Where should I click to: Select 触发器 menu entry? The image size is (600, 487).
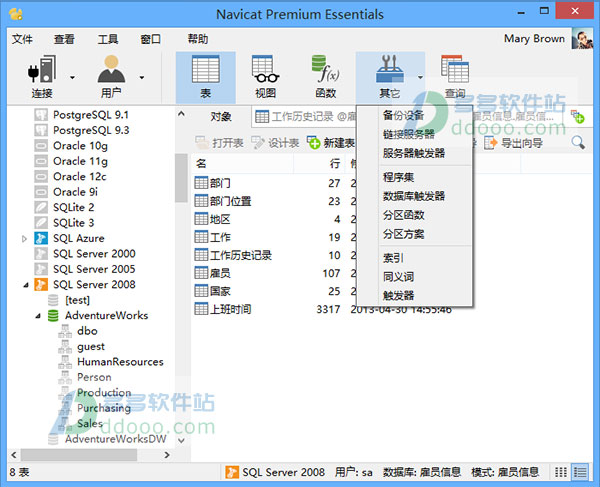(x=398, y=295)
